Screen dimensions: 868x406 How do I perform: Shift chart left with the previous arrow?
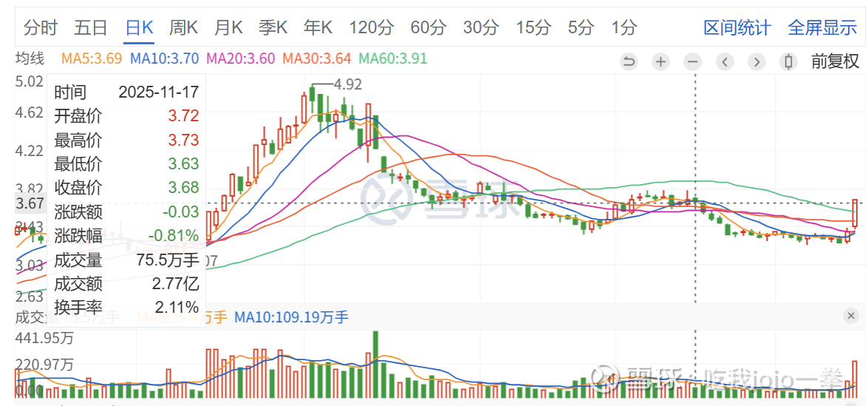725,61
